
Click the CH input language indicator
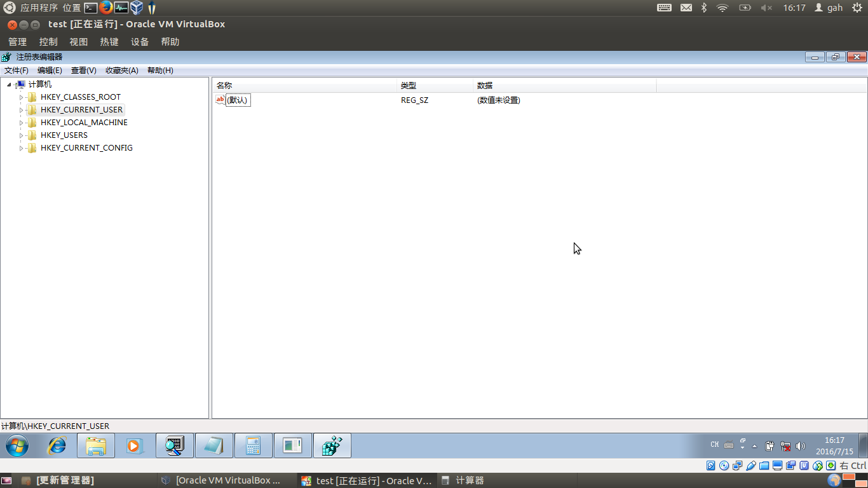pos(715,445)
